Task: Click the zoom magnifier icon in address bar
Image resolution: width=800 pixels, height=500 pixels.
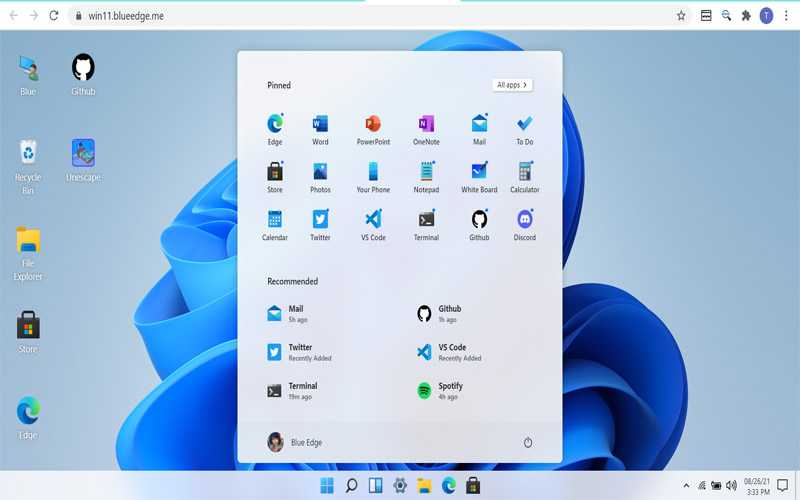Action: point(726,16)
